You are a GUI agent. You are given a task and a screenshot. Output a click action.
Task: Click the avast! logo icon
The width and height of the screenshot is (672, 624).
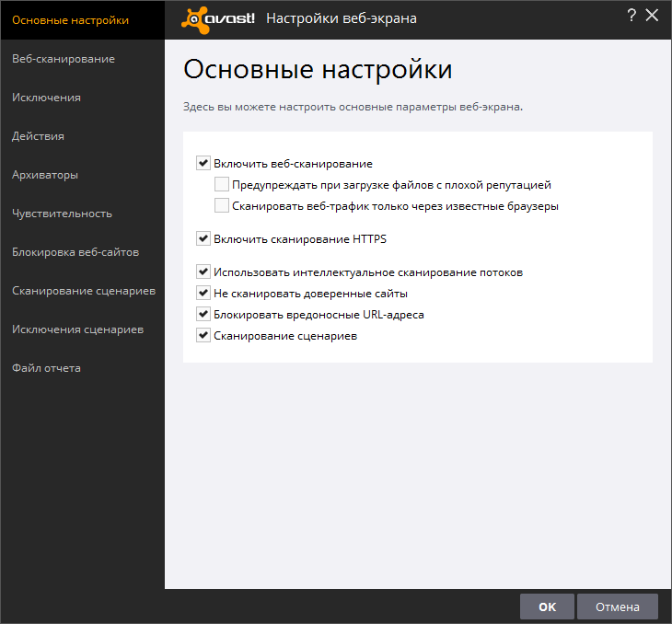pyautogui.click(x=218, y=19)
